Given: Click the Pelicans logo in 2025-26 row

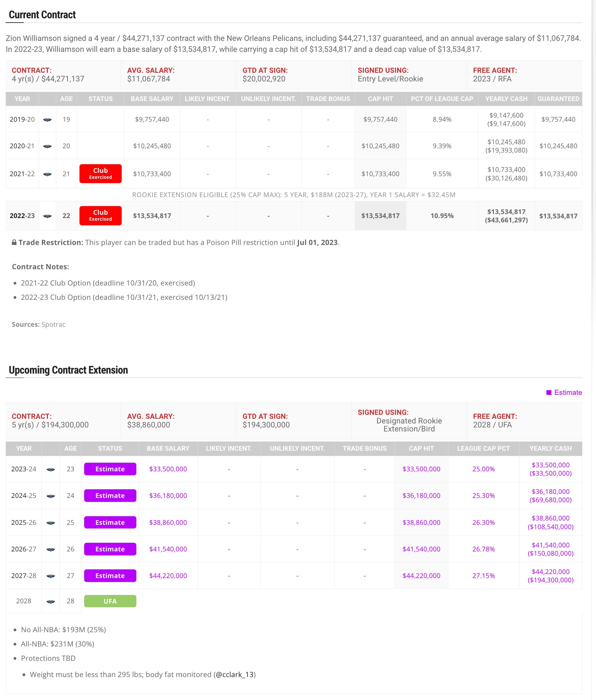Looking at the screenshot, I should point(51,523).
